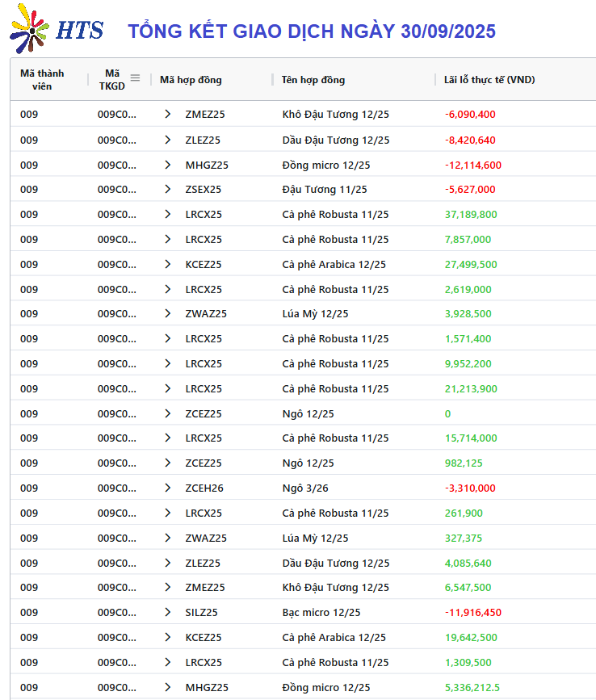Click the 5,336,212.5 profit value

[x=472, y=688]
